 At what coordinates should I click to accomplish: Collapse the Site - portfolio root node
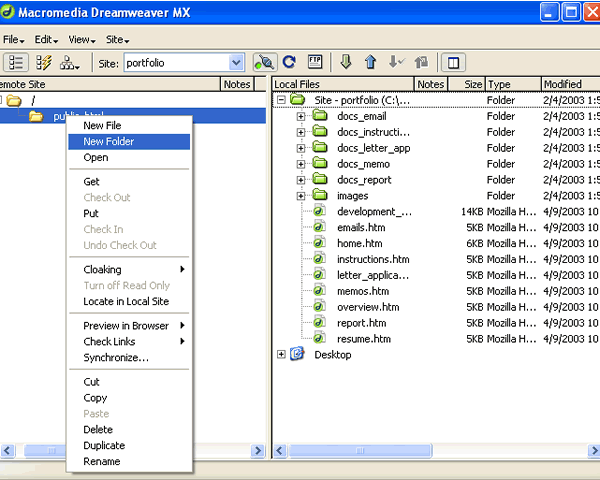click(x=281, y=100)
